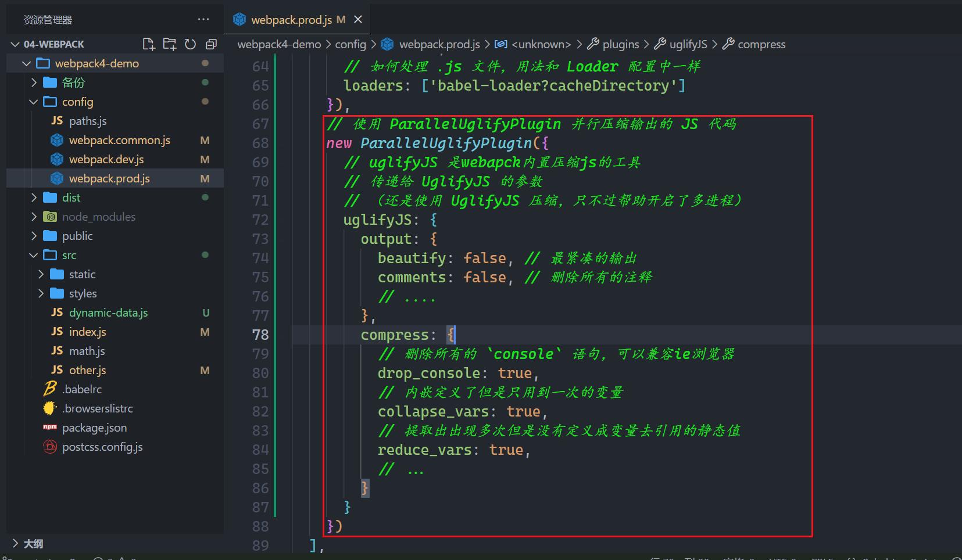Click config in the breadcrumb
962x560 pixels.
(351, 44)
